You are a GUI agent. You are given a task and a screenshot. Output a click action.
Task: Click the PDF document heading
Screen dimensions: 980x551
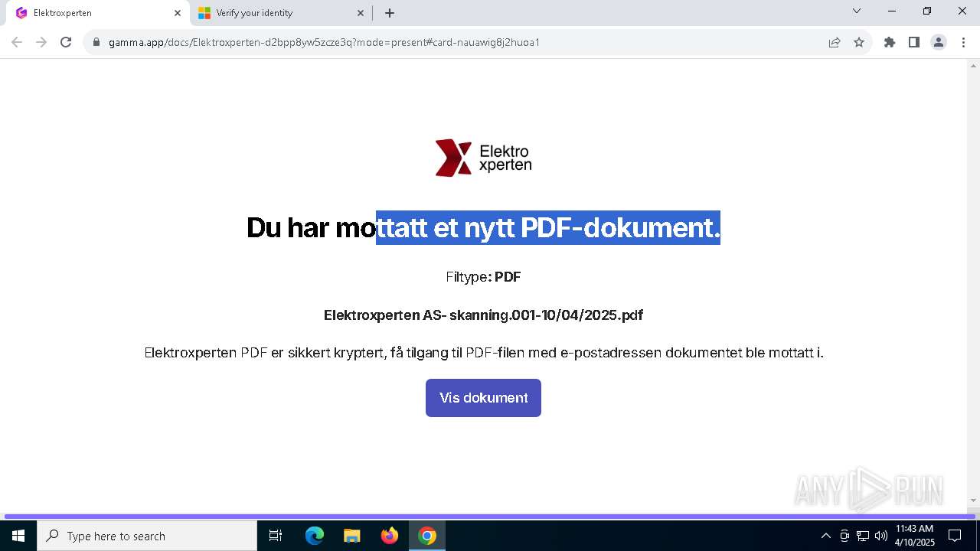(483, 227)
